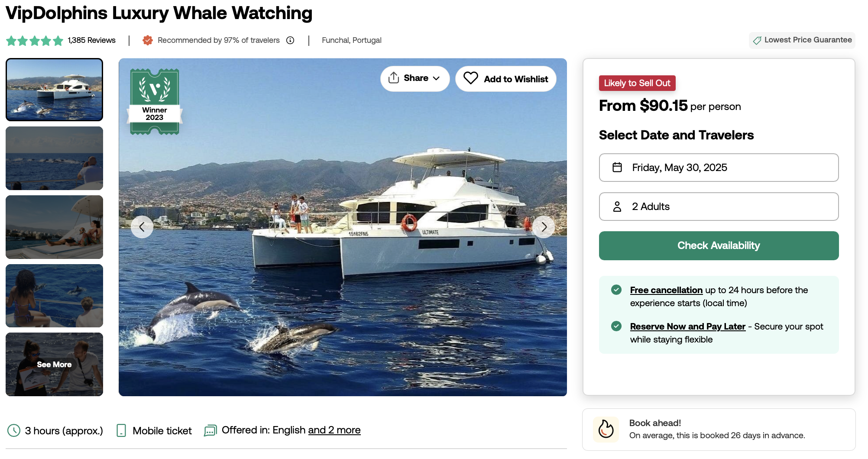Click the calendar icon in date field
The width and height of the screenshot is (868, 459).
pyautogui.click(x=617, y=168)
